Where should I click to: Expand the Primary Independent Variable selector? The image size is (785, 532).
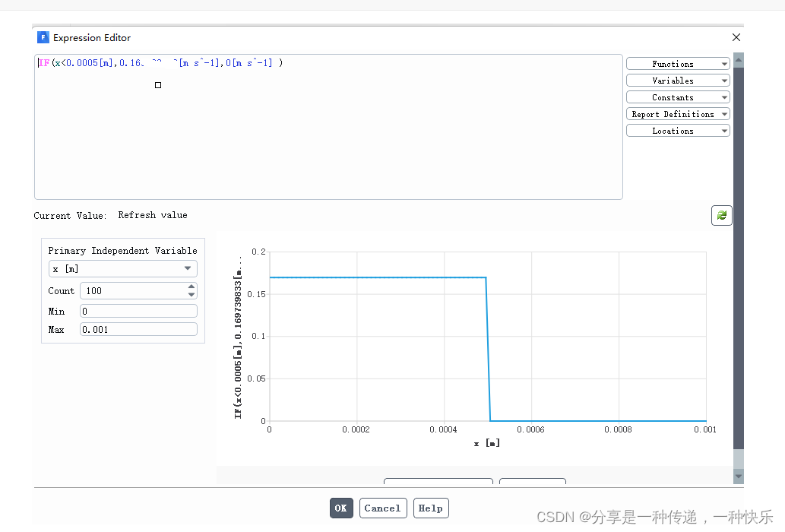coord(187,268)
